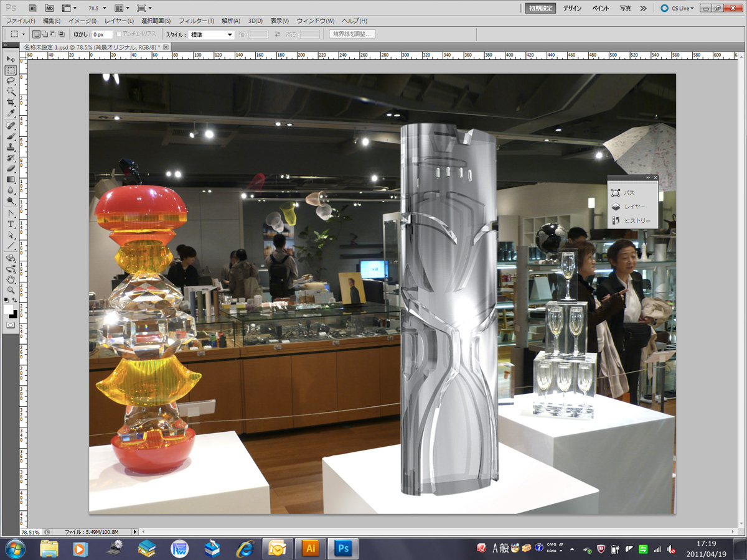Toggle Quick Mask mode

click(x=11, y=325)
